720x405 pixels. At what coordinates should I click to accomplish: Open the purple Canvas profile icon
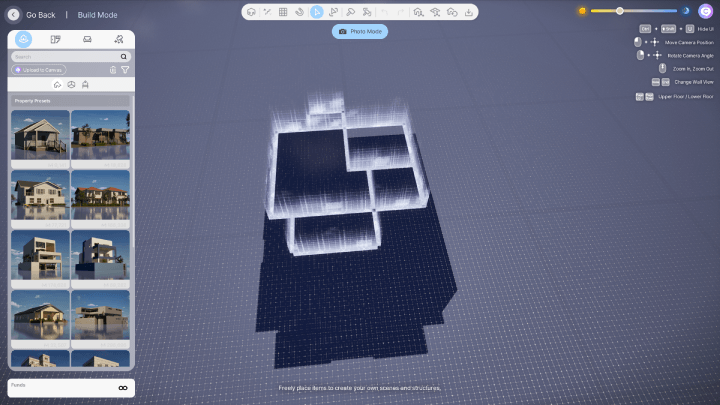[x=705, y=11]
